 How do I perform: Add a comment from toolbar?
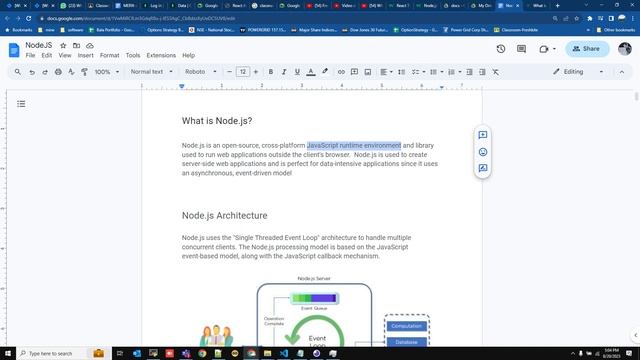(354, 72)
